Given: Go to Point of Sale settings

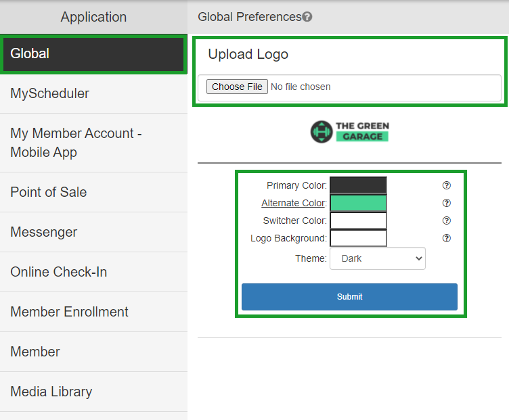Looking at the screenshot, I should pyautogui.click(x=93, y=192).
